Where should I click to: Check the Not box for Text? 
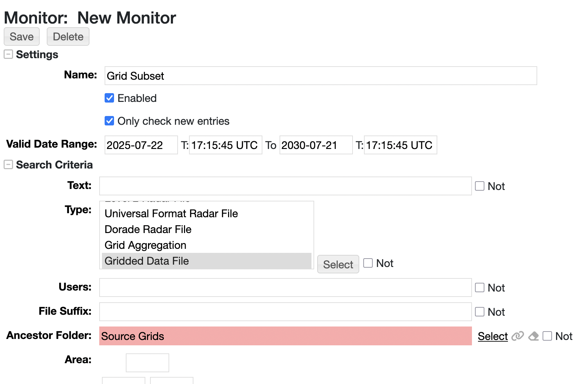479,186
